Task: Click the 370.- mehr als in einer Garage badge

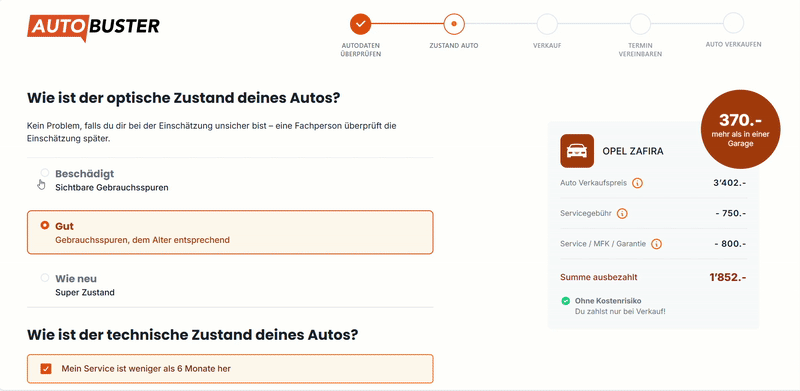Action: point(740,129)
